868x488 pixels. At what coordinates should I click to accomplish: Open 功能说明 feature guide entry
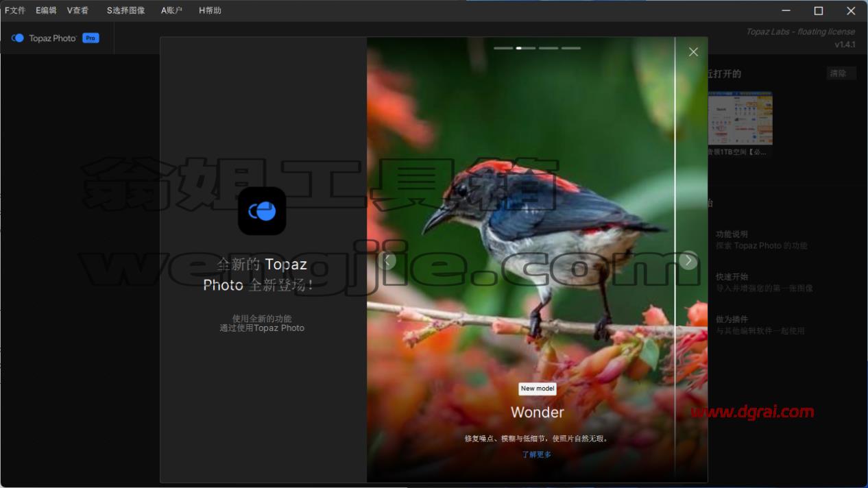(761, 240)
